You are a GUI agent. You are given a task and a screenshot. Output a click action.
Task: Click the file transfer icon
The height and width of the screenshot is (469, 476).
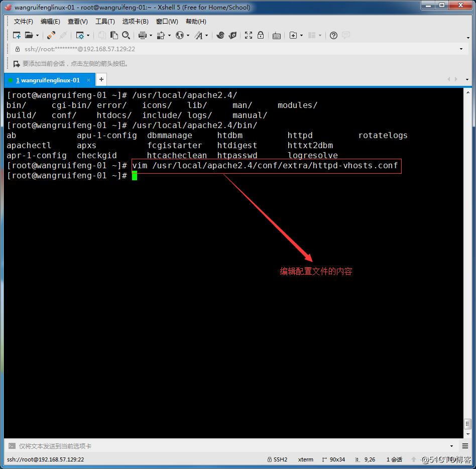click(x=161, y=35)
